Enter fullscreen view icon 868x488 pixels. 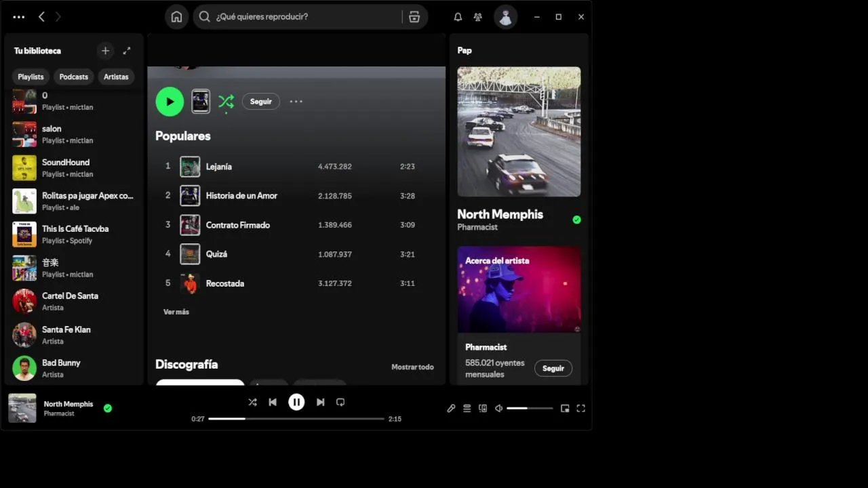point(581,408)
